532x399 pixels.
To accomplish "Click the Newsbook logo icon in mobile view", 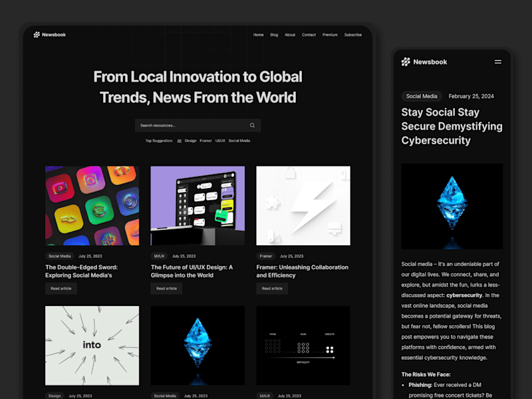I will pos(406,62).
